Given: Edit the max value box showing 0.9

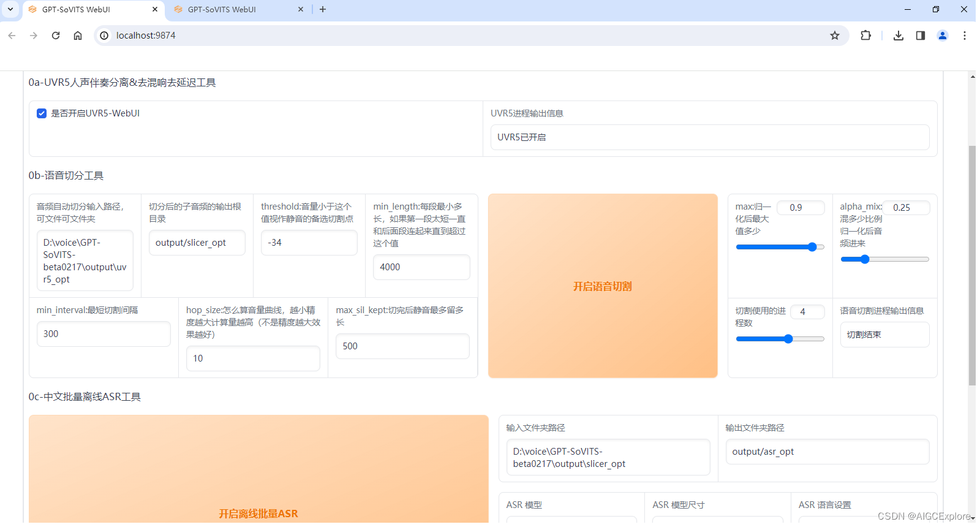Looking at the screenshot, I should click(x=801, y=208).
